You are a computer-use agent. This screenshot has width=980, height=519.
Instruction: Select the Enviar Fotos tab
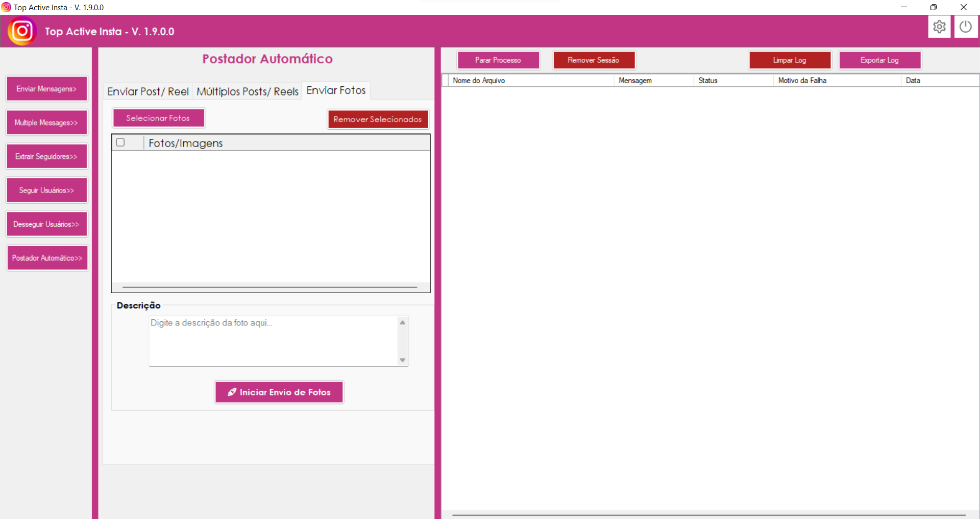336,90
